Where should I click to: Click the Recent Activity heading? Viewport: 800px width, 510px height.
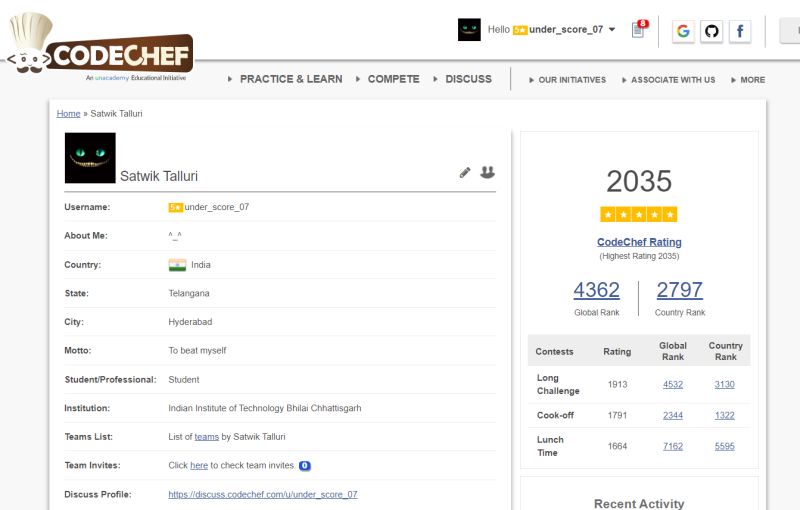coord(639,503)
